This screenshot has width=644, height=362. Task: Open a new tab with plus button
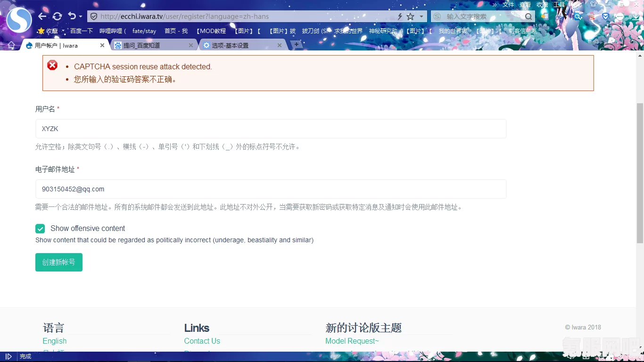[x=296, y=44]
